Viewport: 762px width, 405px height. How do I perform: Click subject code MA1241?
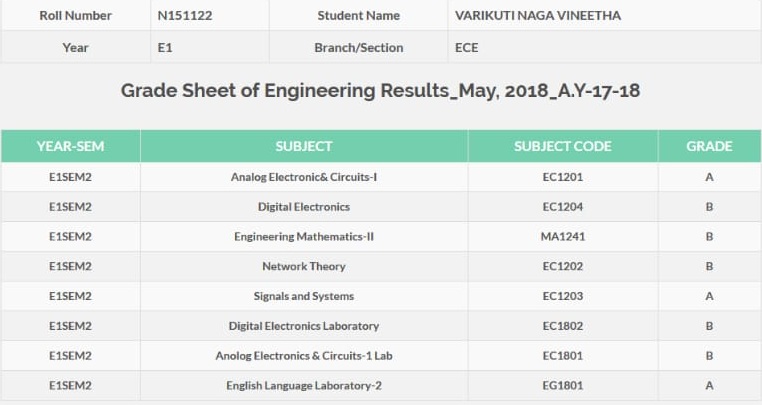(x=563, y=237)
